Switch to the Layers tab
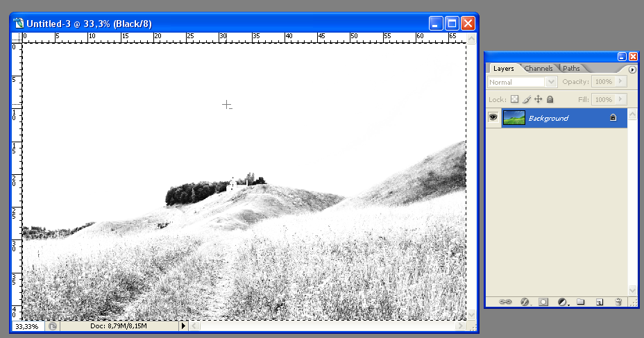 (x=504, y=68)
